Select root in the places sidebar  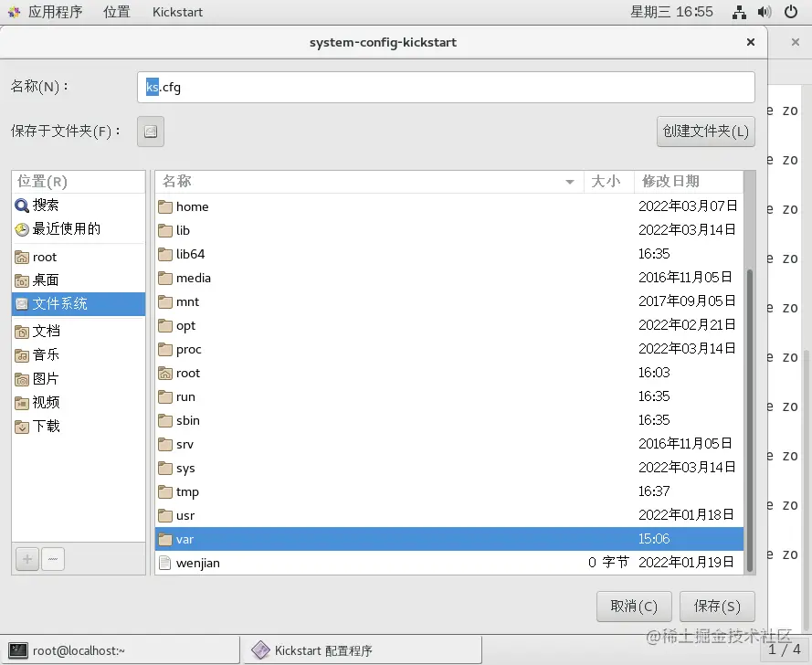[79, 257]
